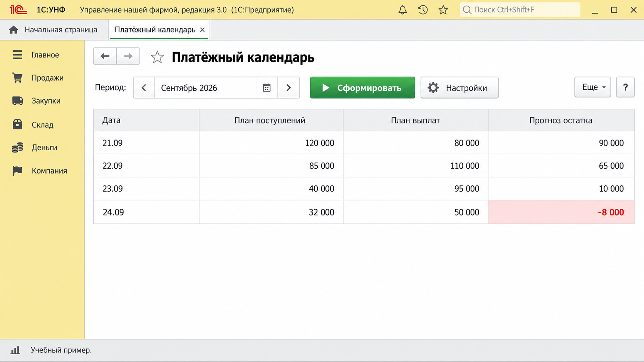Click the Дата column header
The image size is (644, 362).
146,120
